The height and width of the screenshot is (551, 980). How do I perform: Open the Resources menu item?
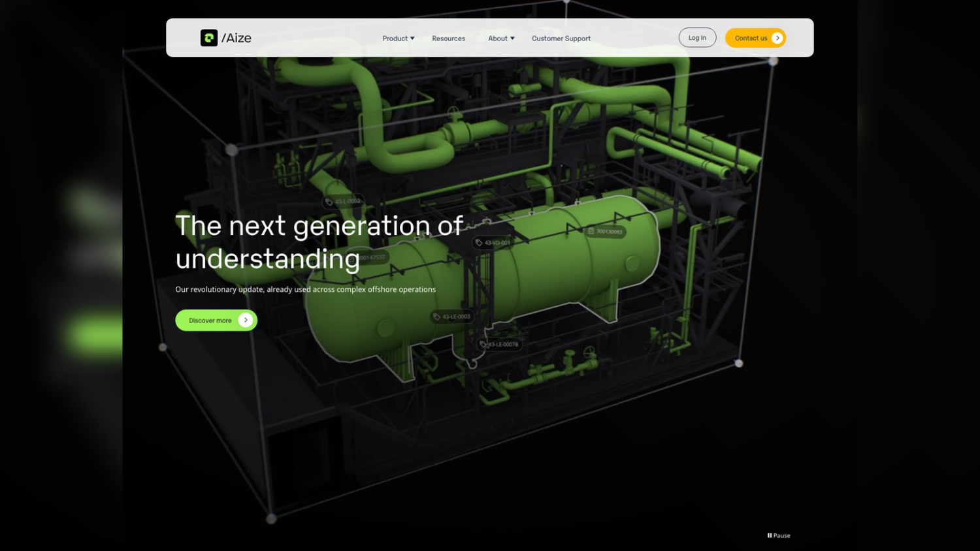point(449,39)
